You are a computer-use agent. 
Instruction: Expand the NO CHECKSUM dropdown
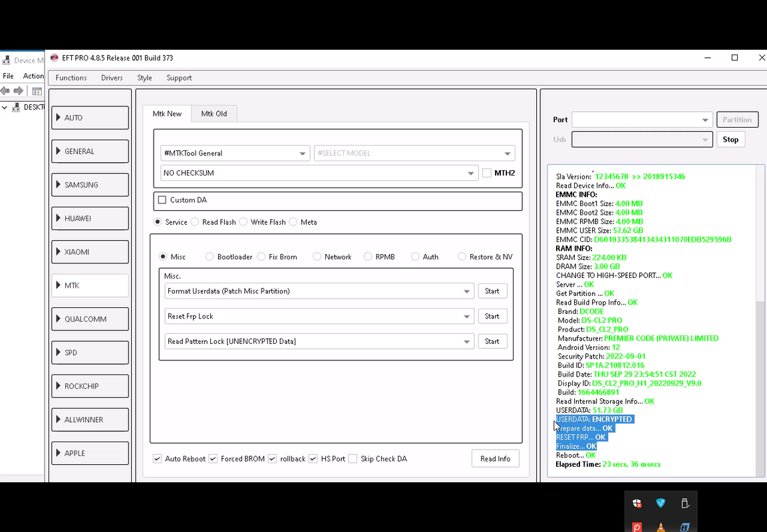(319, 173)
